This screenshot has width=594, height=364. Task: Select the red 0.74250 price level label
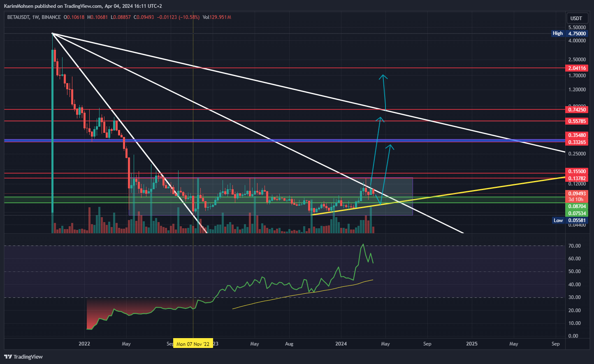pos(577,110)
